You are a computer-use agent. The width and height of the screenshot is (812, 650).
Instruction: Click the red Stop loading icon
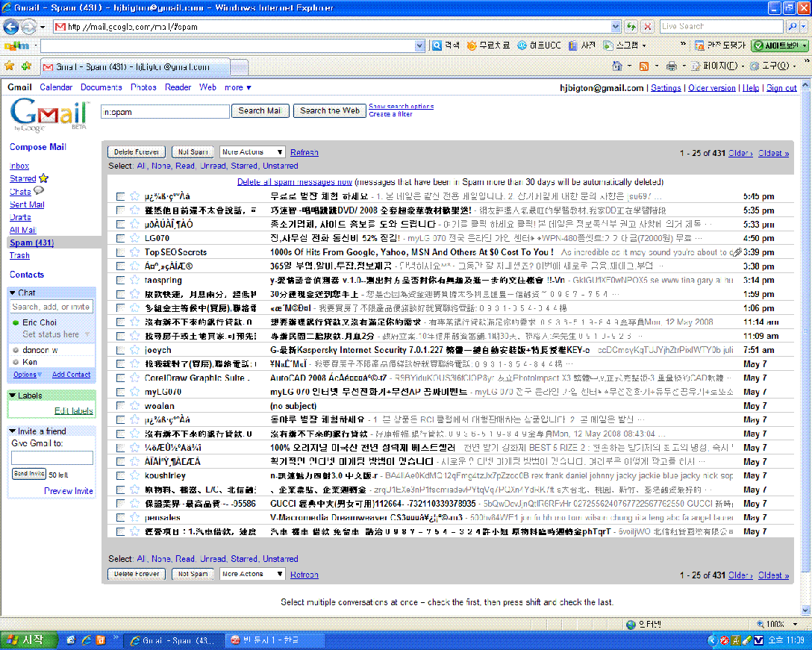click(x=647, y=26)
